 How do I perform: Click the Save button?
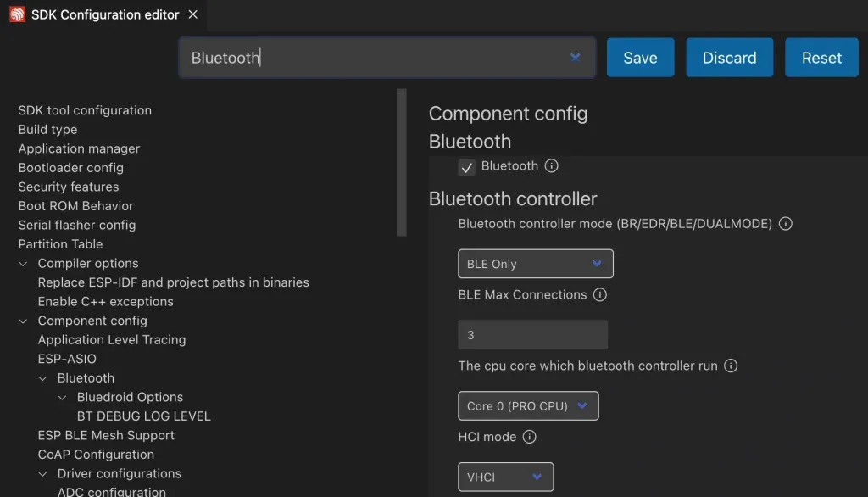[640, 58]
